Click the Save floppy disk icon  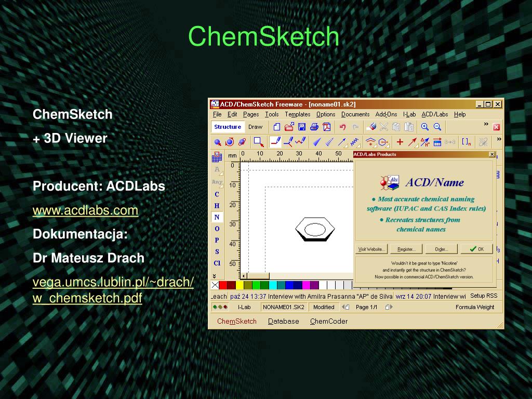(302, 127)
